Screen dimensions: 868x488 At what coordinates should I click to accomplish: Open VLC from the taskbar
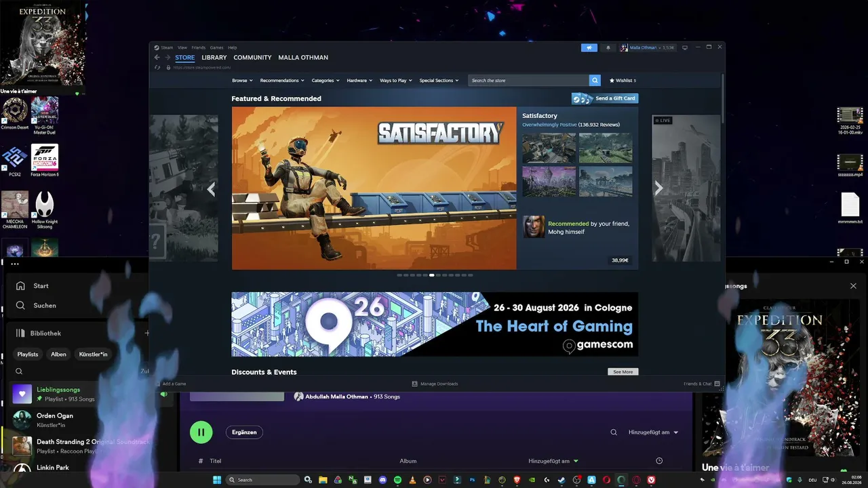(413, 480)
